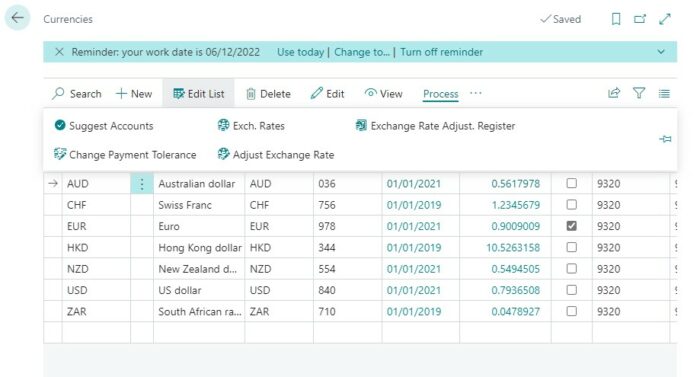Create a New currency
The width and height of the screenshot is (700, 377).
pyautogui.click(x=134, y=94)
